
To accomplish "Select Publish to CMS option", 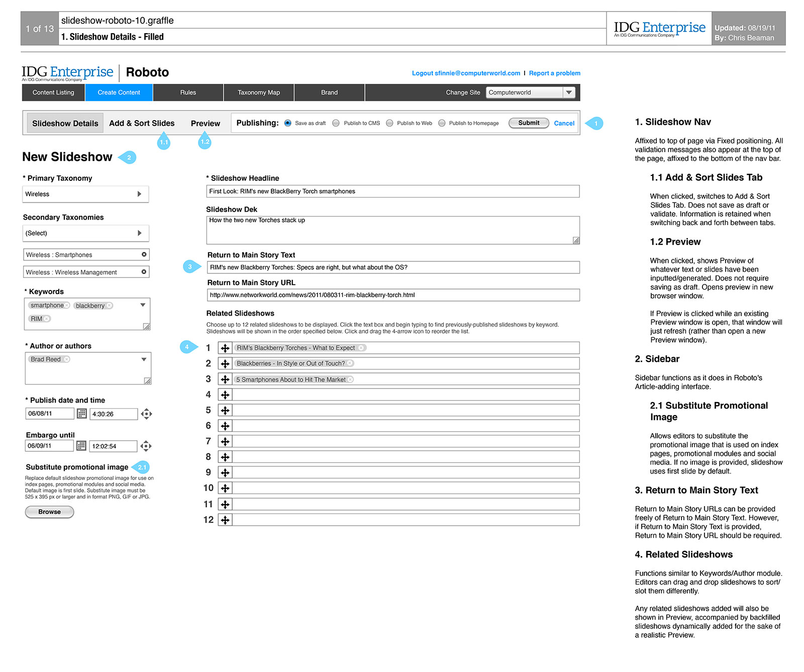I will coord(336,123).
